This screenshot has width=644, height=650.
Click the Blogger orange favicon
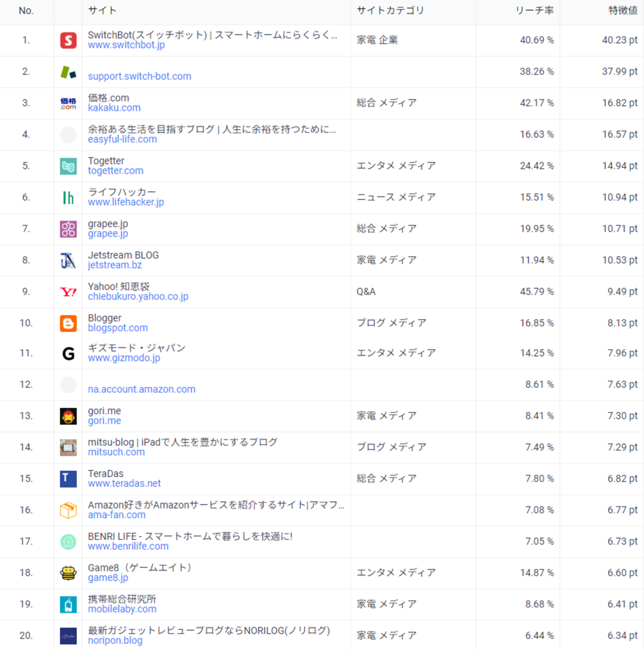pos(68,323)
